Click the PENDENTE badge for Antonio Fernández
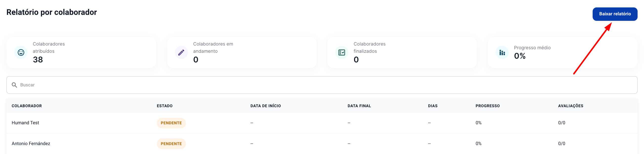Viewport: 644px width, 154px height. [x=171, y=144]
